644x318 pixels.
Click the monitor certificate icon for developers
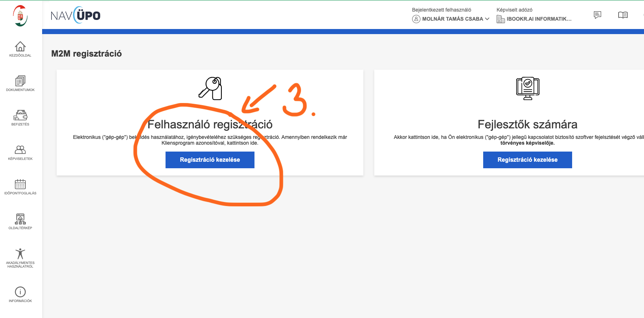point(527,88)
